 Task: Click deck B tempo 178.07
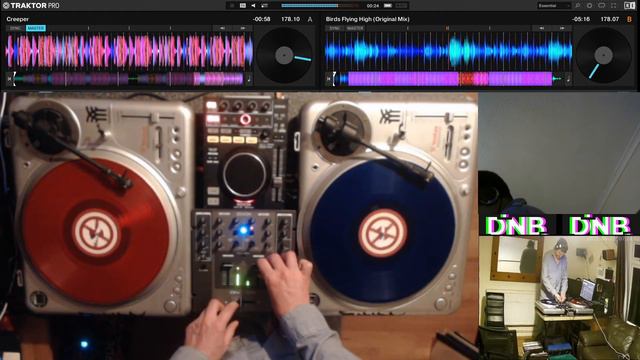609,19
